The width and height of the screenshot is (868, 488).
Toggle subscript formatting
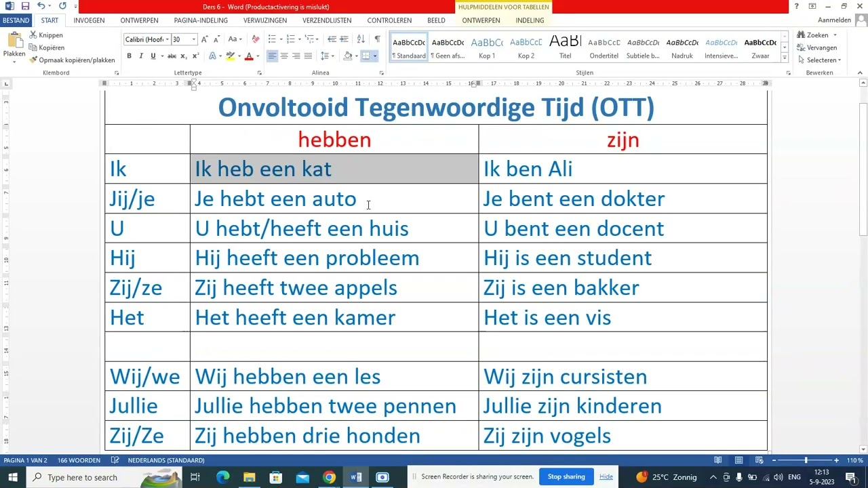point(184,56)
